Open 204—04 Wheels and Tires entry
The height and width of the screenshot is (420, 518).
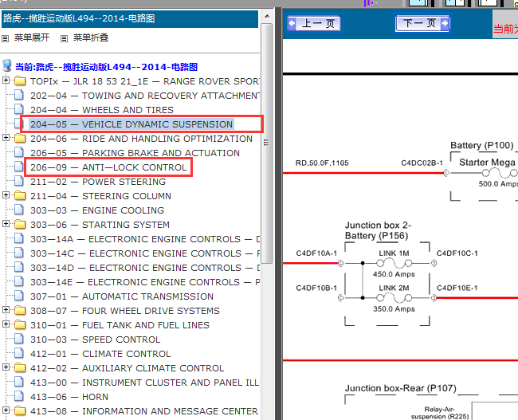(102, 110)
